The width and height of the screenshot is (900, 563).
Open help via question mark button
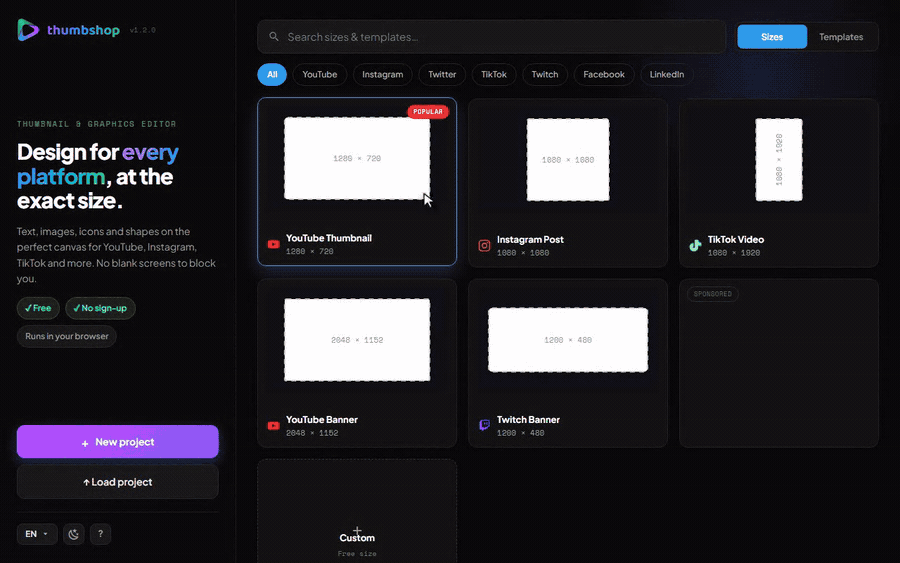(x=100, y=534)
